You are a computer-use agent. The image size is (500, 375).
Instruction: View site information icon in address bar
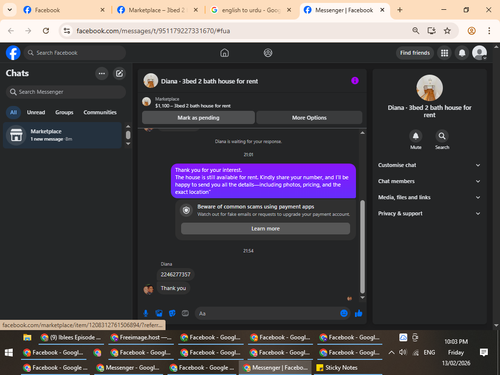[67, 31]
